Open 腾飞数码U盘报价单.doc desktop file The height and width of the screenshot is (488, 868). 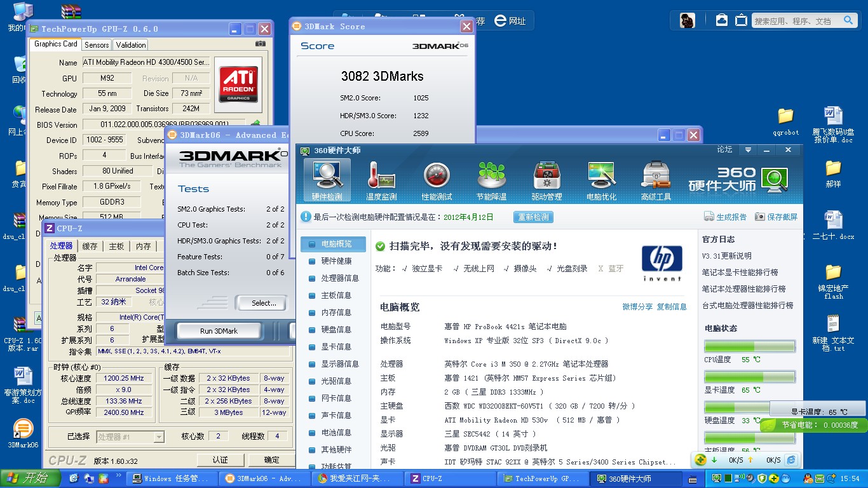click(833, 125)
